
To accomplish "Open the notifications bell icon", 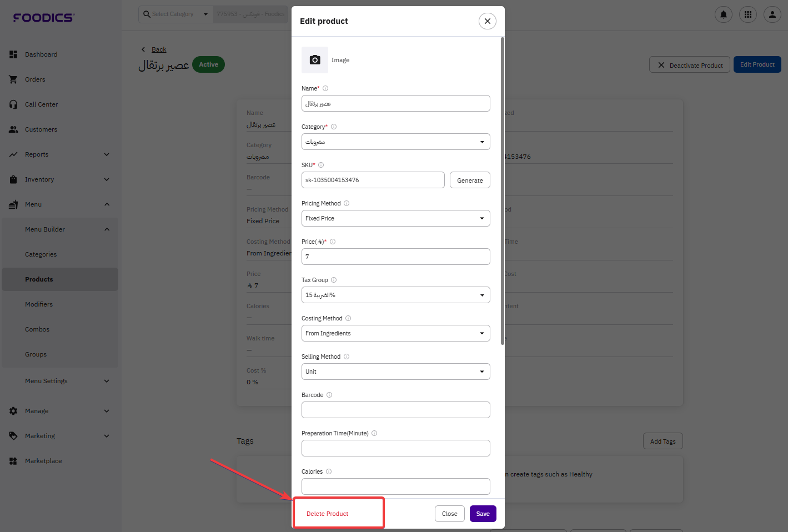I will (723, 15).
